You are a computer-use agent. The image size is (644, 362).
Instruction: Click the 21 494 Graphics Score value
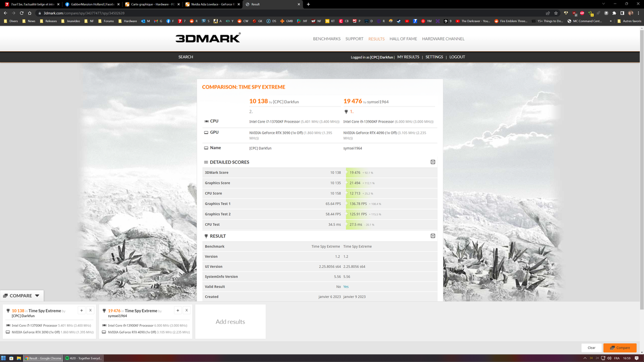355,183
